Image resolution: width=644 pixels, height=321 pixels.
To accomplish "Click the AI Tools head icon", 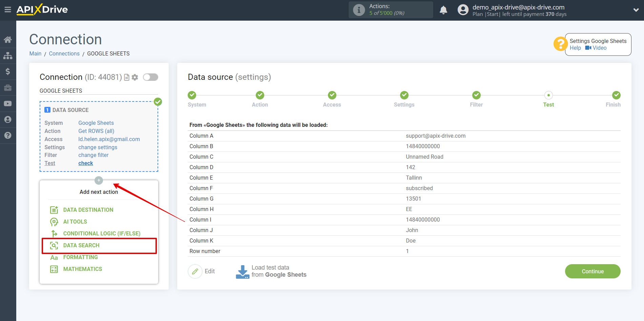I will pos(54,222).
